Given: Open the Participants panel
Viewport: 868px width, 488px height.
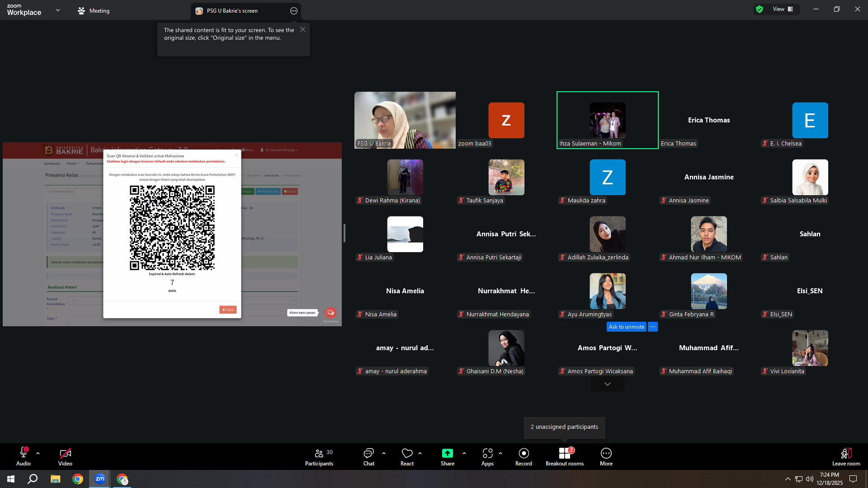Looking at the screenshot, I should 319,456.
